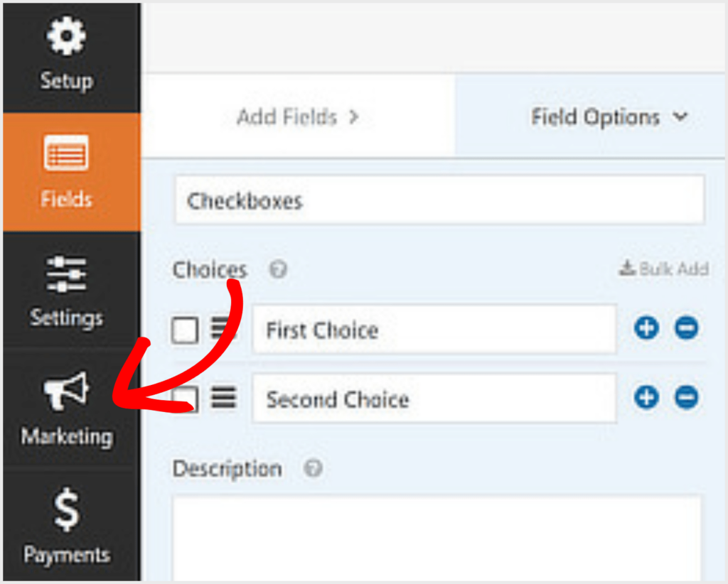This screenshot has width=728, height=584.
Task: Click the Marketing megaphone icon
Action: coord(65,391)
